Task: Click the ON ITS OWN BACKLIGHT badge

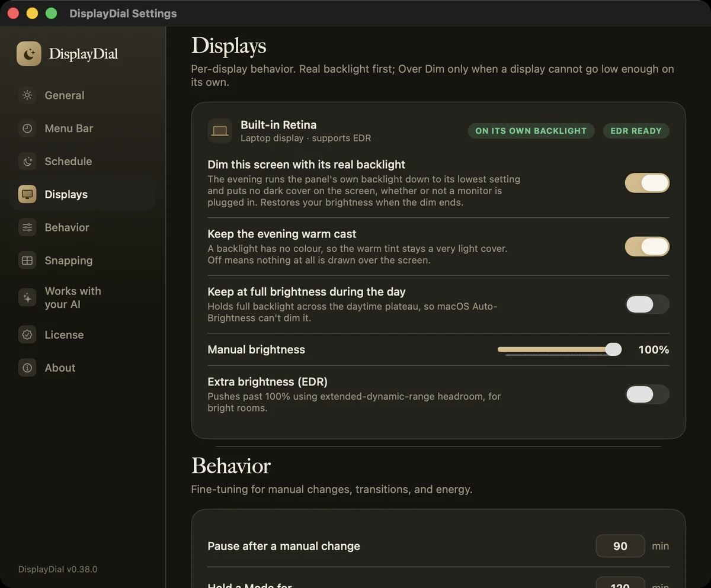Action: click(x=531, y=131)
